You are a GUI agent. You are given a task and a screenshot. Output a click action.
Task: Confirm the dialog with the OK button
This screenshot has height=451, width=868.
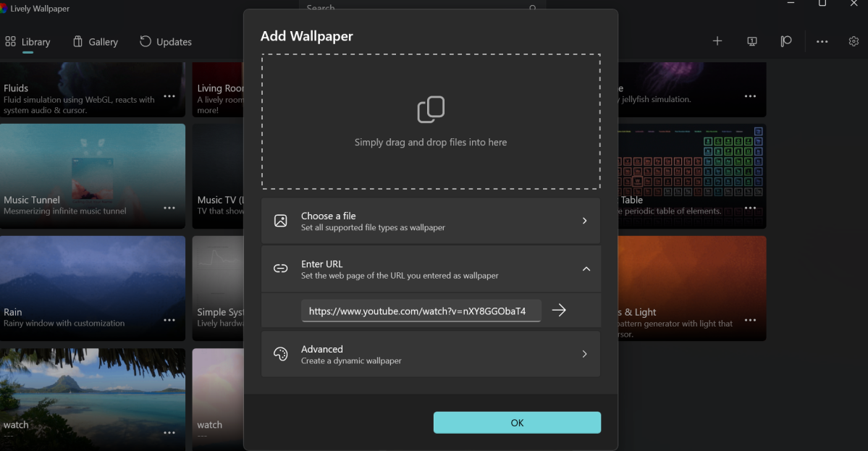[x=517, y=423]
